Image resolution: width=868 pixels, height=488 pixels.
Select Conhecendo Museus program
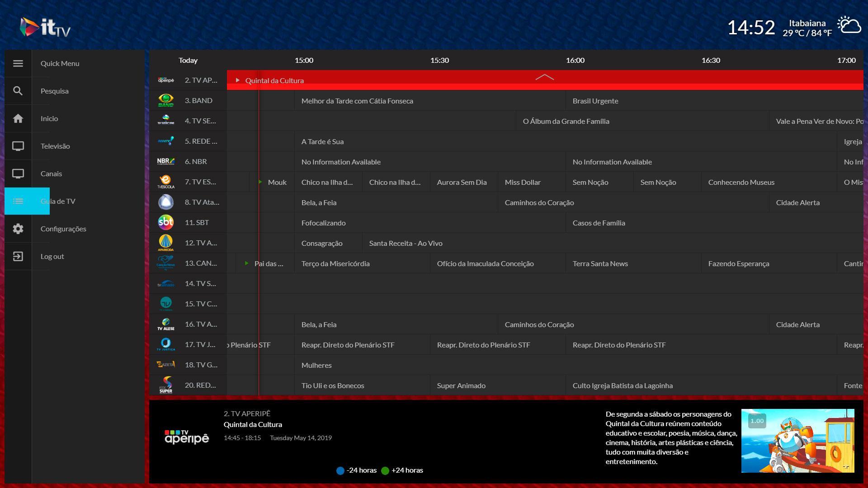pyautogui.click(x=769, y=182)
